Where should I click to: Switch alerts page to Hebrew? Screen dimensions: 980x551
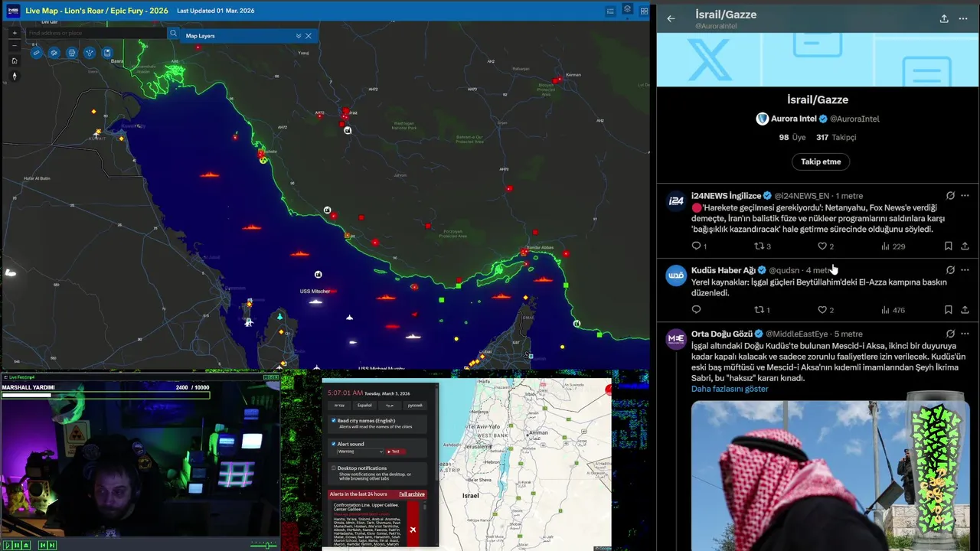point(340,406)
